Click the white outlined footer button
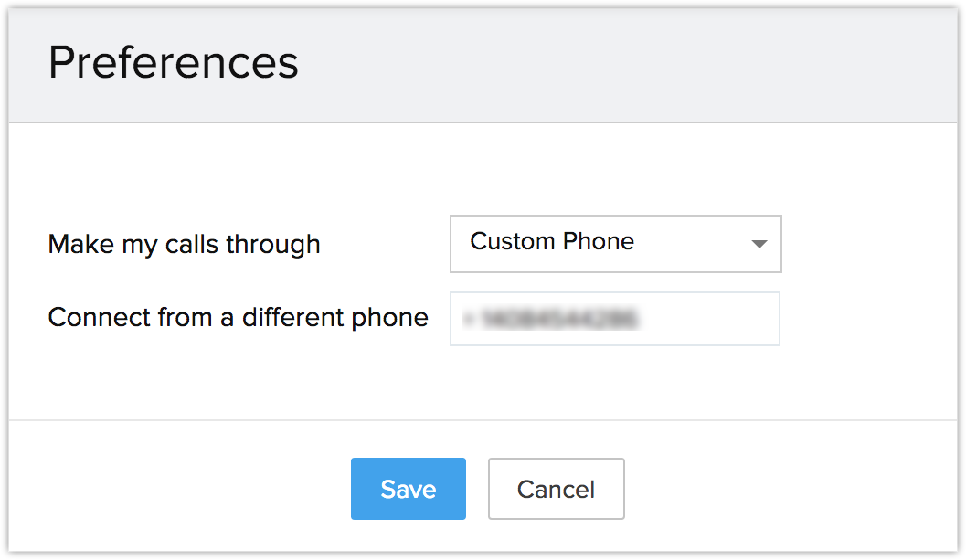This screenshot has width=966, height=560. tap(556, 489)
